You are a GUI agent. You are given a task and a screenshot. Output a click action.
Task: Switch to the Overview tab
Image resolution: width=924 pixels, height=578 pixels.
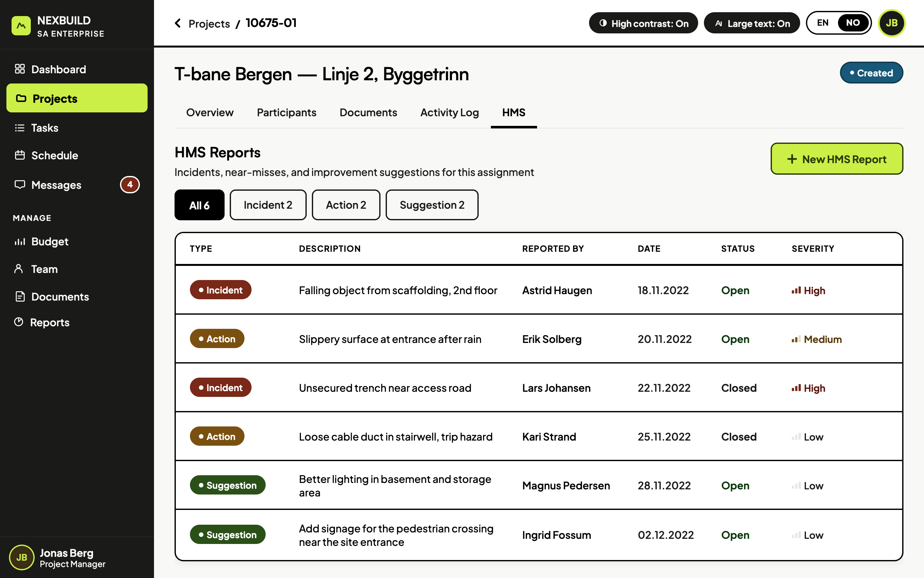pos(210,112)
